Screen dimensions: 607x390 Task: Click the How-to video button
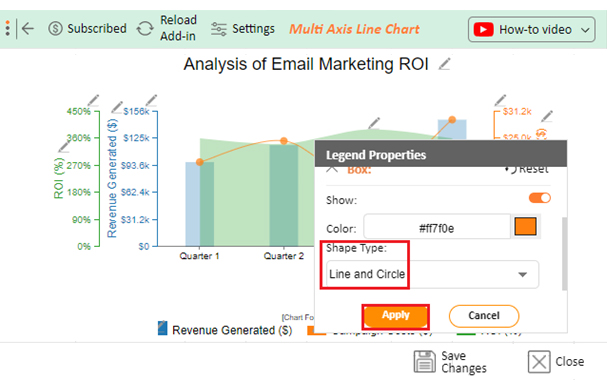click(532, 29)
